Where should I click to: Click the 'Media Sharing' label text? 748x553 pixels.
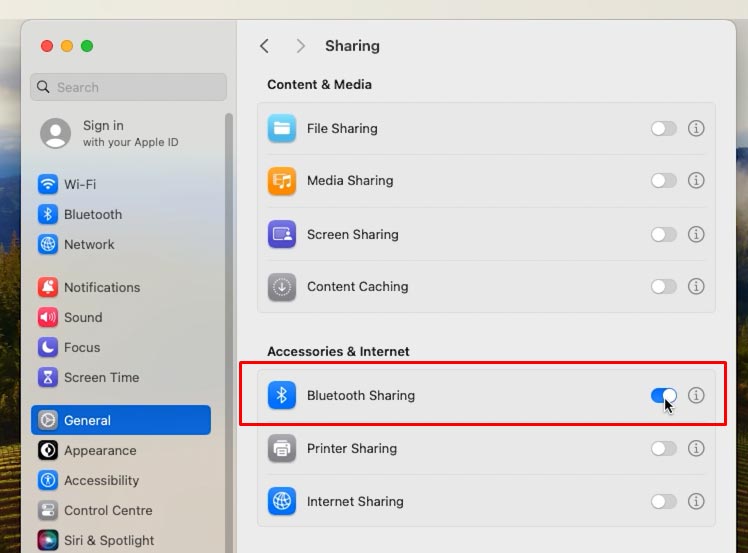tap(350, 180)
